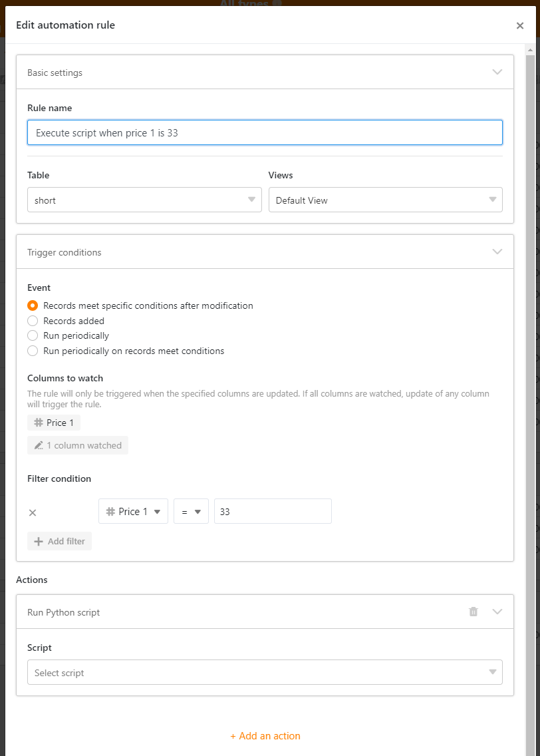Open the equals operator dropdown
The height and width of the screenshot is (756, 540).
click(x=191, y=512)
